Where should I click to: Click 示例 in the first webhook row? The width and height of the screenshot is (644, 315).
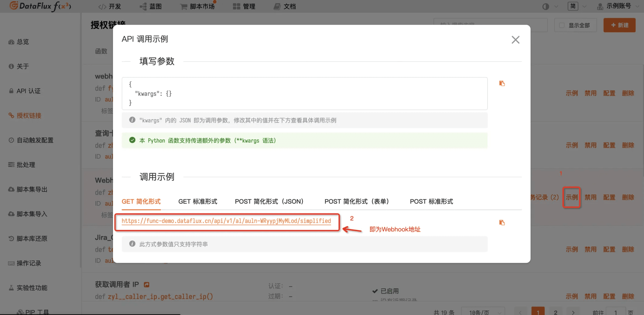click(571, 93)
